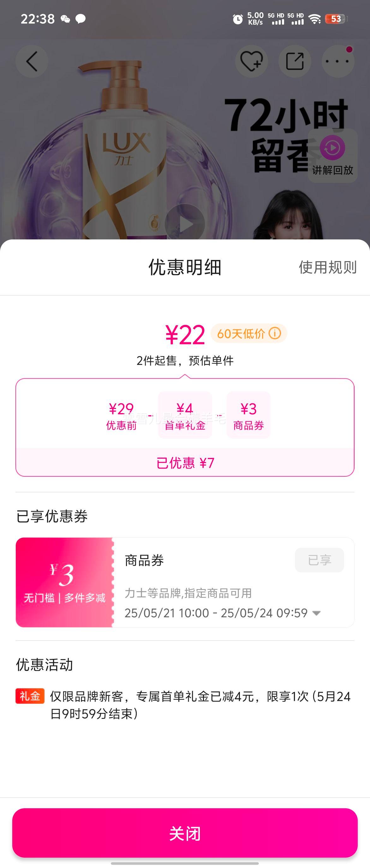Play the product video

[185, 223]
